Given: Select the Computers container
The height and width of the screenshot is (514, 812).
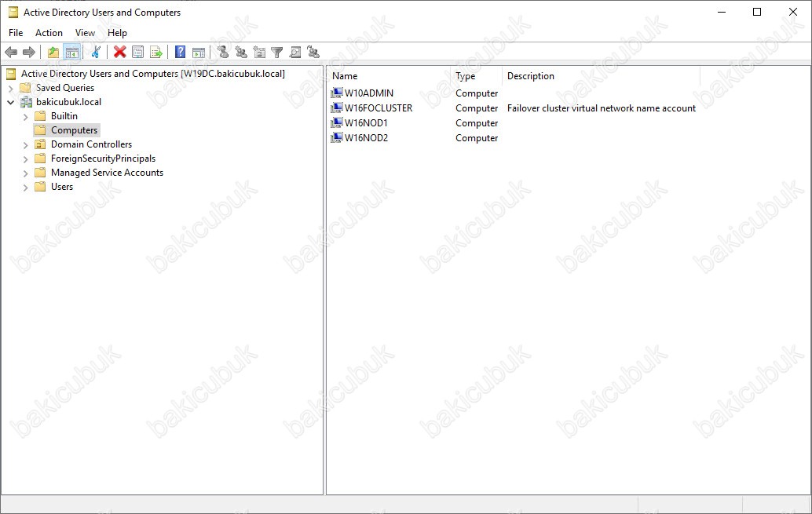Looking at the screenshot, I should click(x=74, y=130).
